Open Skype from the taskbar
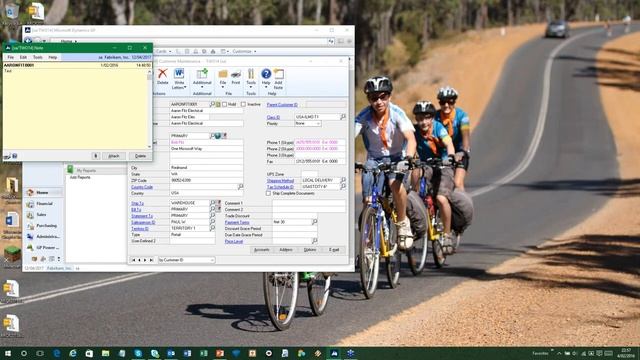The height and width of the screenshot is (360, 640). (x=138, y=353)
